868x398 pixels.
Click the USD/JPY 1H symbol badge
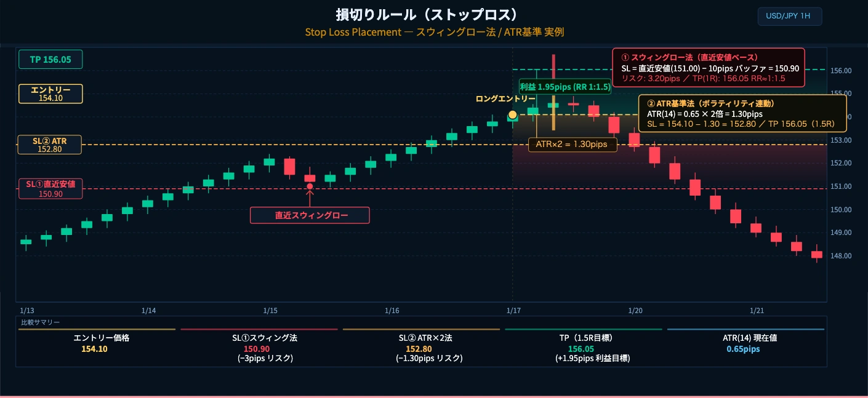pos(789,16)
